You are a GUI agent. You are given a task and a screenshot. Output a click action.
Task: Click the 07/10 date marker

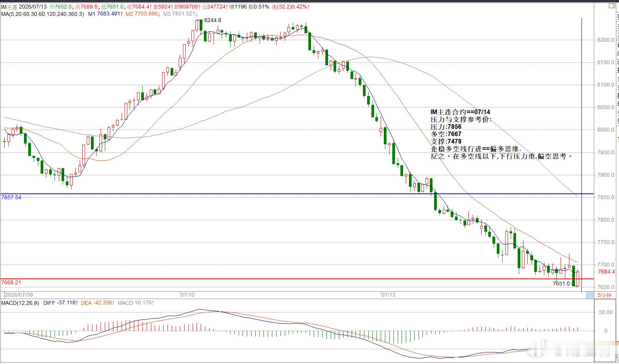tap(188, 295)
